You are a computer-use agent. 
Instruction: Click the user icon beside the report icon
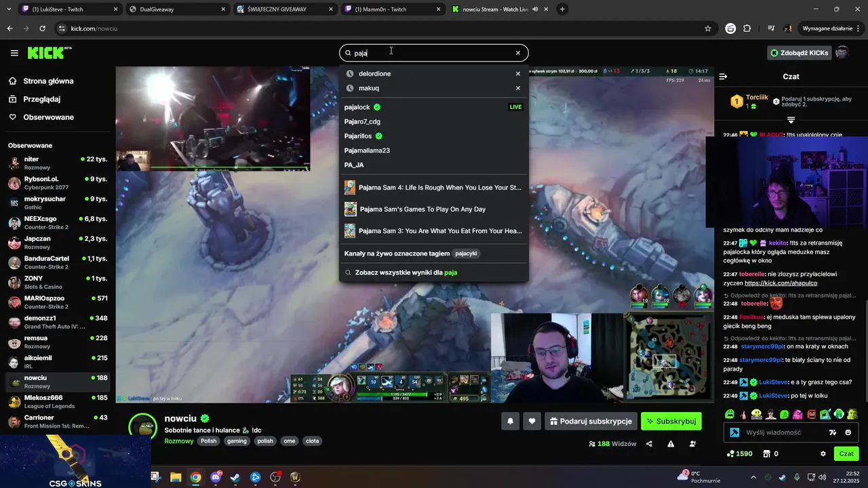click(x=692, y=444)
